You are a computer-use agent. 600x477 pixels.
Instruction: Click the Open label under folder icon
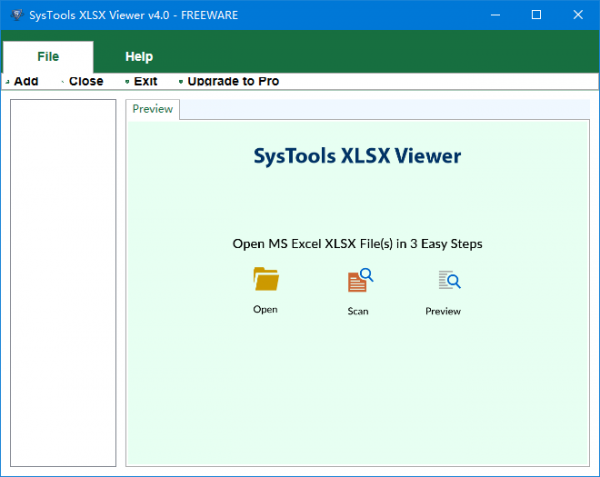point(265,309)
